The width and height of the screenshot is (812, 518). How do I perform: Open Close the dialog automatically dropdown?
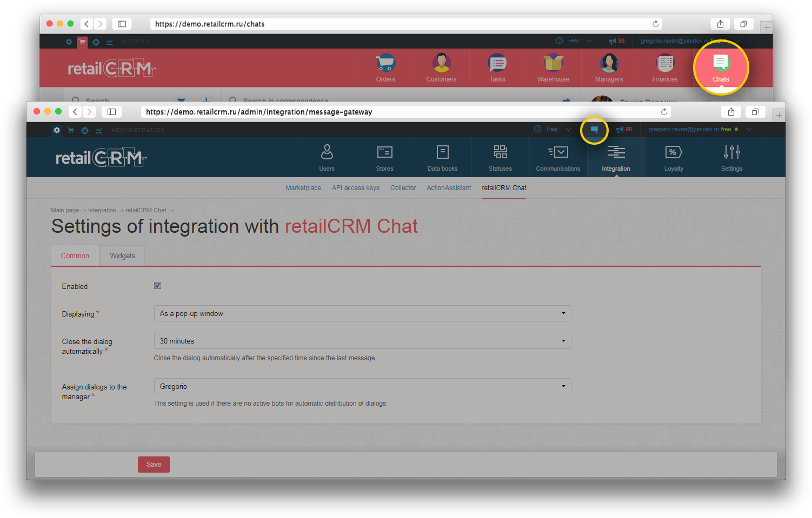(362, 341)
